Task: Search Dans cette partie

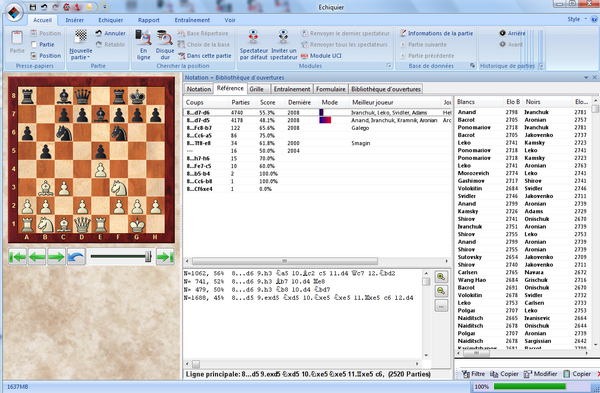Action: tap(205, 55)
